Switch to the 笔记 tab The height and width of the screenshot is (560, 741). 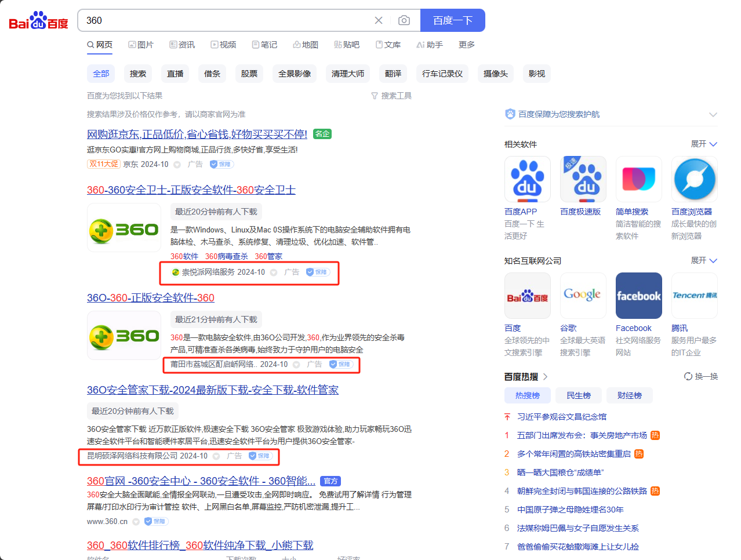tap(264, 45)
